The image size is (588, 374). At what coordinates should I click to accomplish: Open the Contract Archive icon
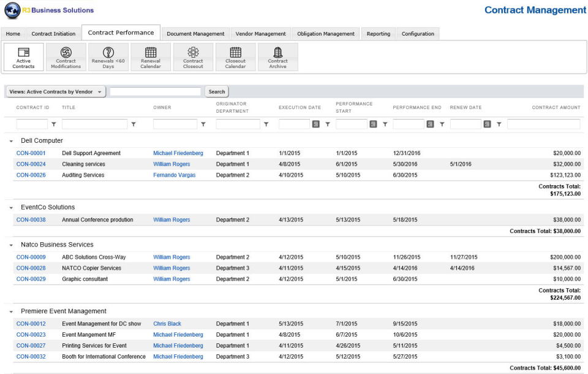pos(278,57)
